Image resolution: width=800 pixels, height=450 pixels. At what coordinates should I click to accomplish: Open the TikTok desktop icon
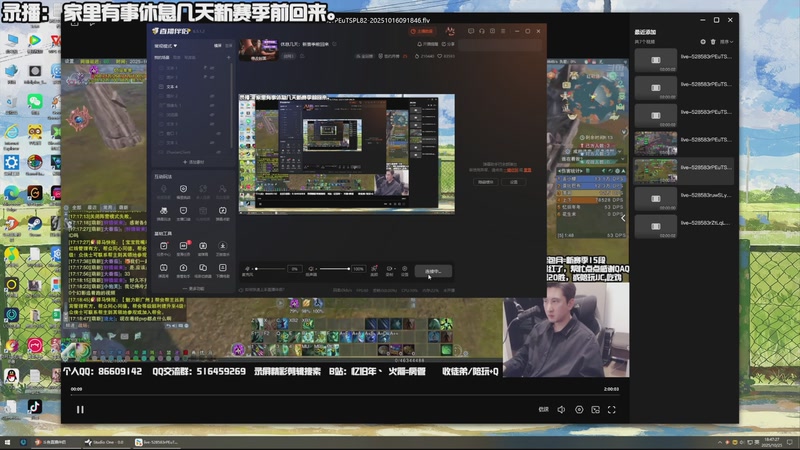click(x=35, y=408)
